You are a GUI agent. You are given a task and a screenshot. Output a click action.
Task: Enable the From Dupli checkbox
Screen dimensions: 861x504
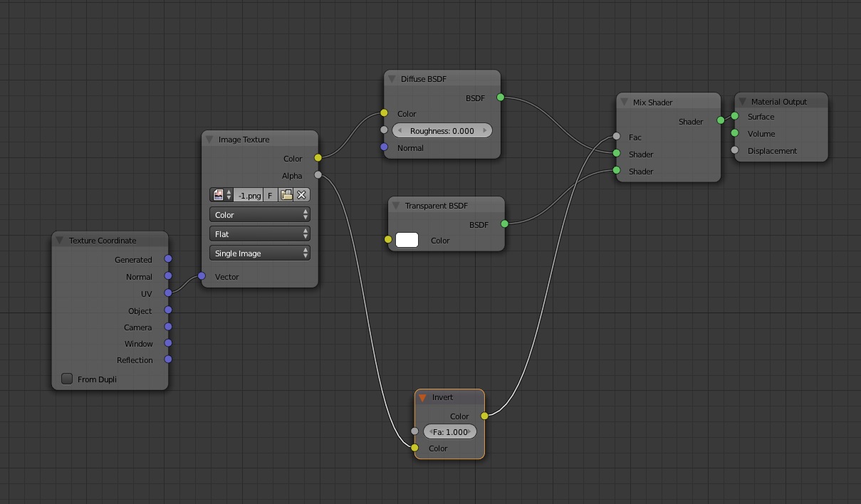coord(67,379)
